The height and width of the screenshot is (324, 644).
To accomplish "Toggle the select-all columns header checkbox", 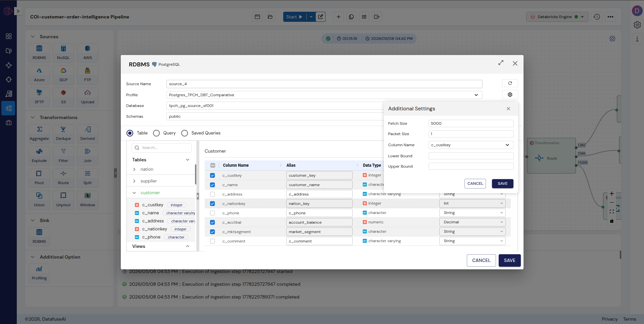I will 213,165.
